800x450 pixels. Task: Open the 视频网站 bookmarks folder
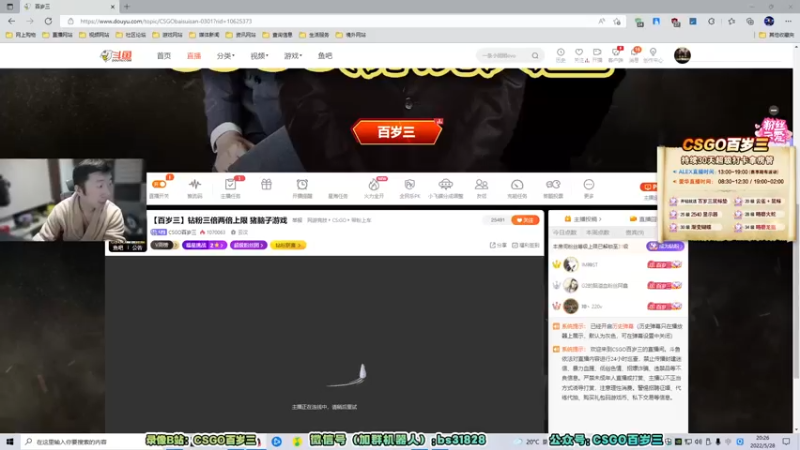[x=94, y=35]
